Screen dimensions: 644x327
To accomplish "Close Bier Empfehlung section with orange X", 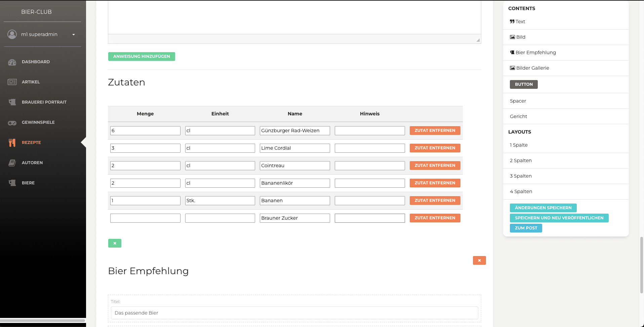I will coord(479,260).
